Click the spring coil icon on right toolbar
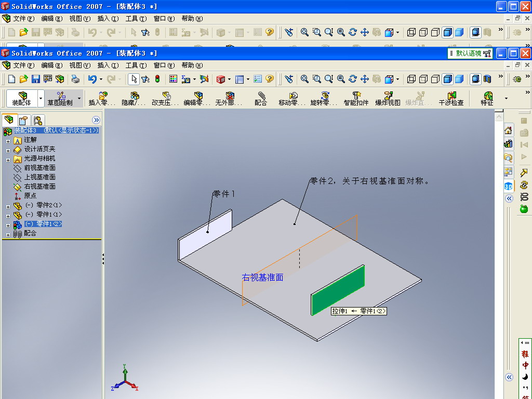This screenshot has width=532, height=399. coord(524,196)
